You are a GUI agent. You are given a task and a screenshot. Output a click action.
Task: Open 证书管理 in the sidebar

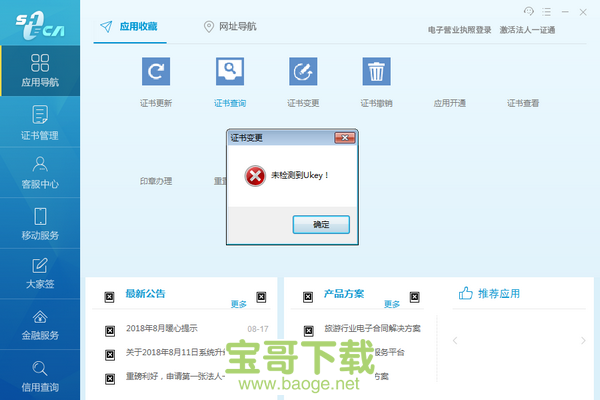[x=40, y=122]
